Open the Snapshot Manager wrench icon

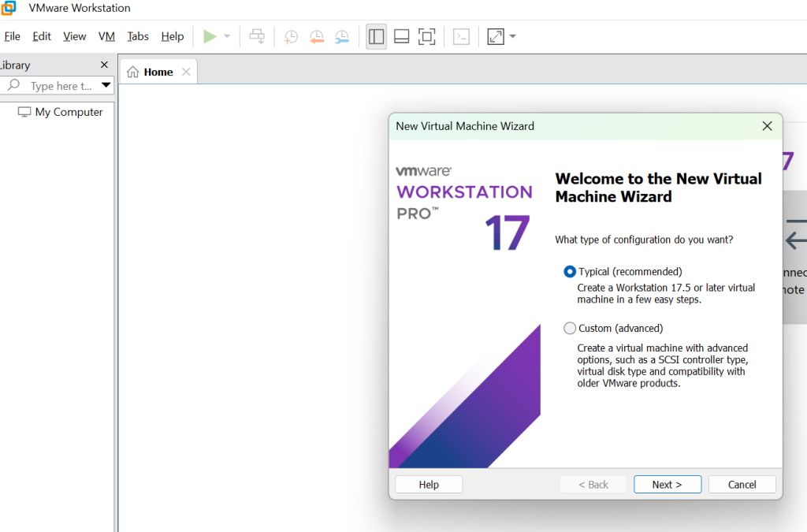(x=342, y=36)
